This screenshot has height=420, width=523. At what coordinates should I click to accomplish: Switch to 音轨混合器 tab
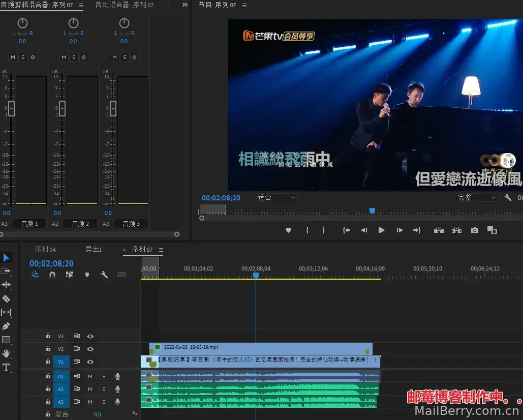(125, 5)
